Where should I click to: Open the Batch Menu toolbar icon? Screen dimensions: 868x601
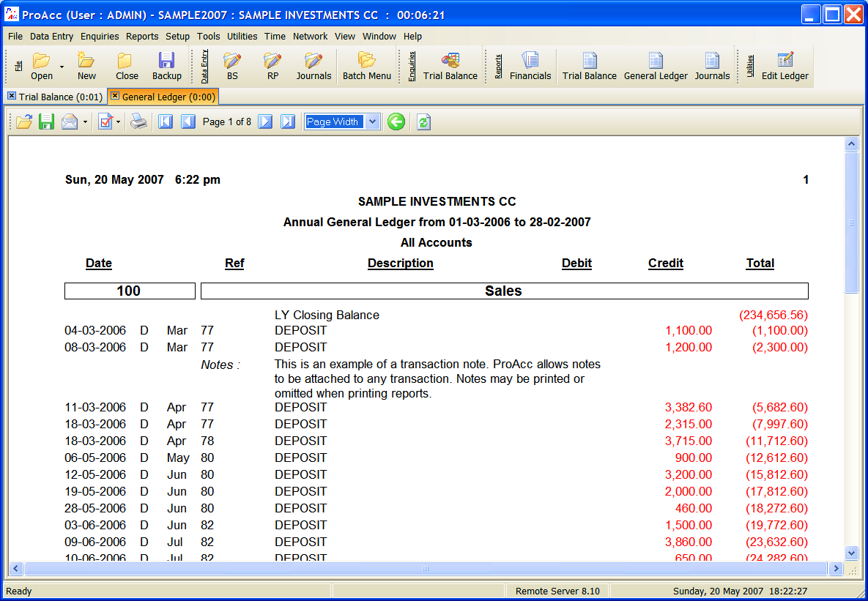click(x=366, y=66)
